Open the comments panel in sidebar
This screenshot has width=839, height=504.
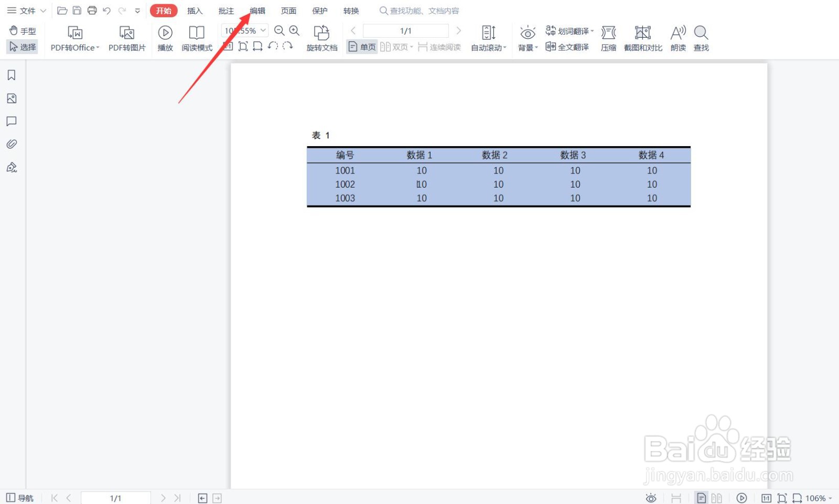(x=12, y=122)
